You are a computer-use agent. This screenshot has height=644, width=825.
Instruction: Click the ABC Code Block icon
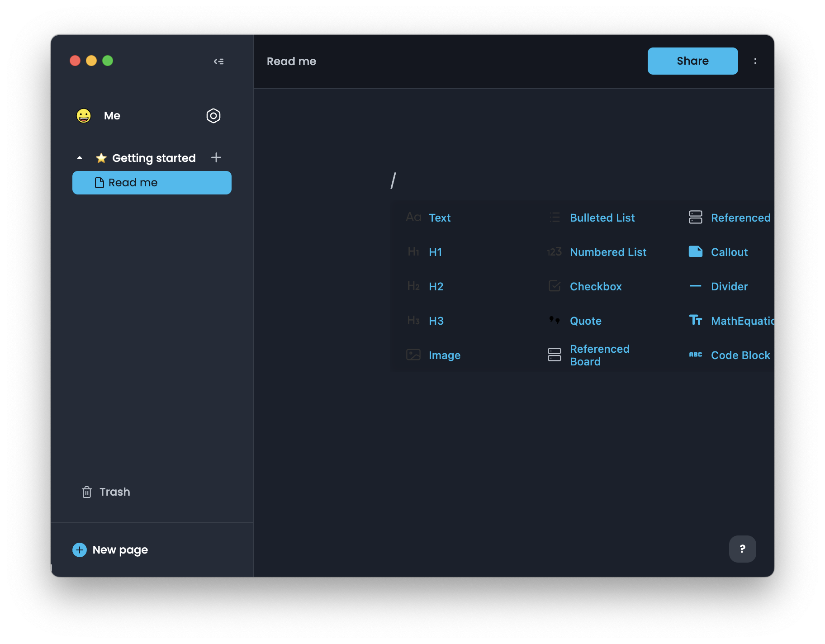pyautogui.click(x=696, y=355)
